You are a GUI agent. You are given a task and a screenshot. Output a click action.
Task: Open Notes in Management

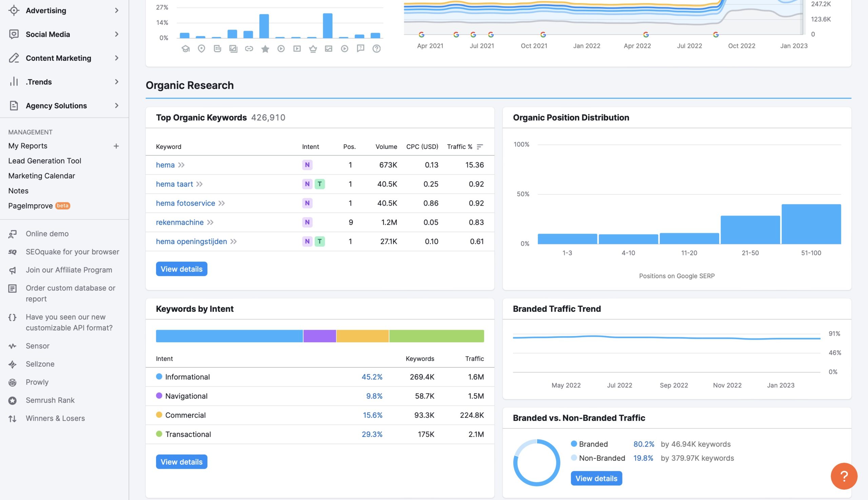tap(18, 191)
